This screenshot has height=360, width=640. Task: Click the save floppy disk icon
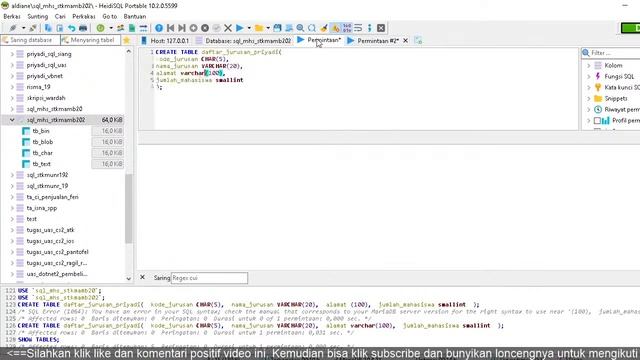point(278,28)
